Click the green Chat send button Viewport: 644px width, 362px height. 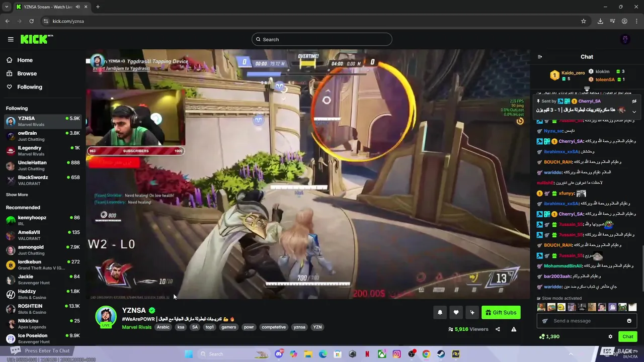(627, 336)
